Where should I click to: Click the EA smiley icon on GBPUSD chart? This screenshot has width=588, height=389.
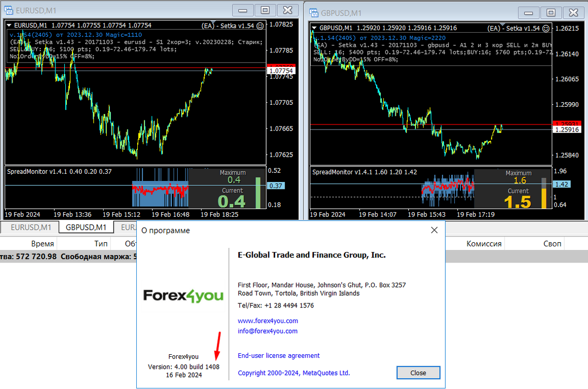(x=546, y=28)
